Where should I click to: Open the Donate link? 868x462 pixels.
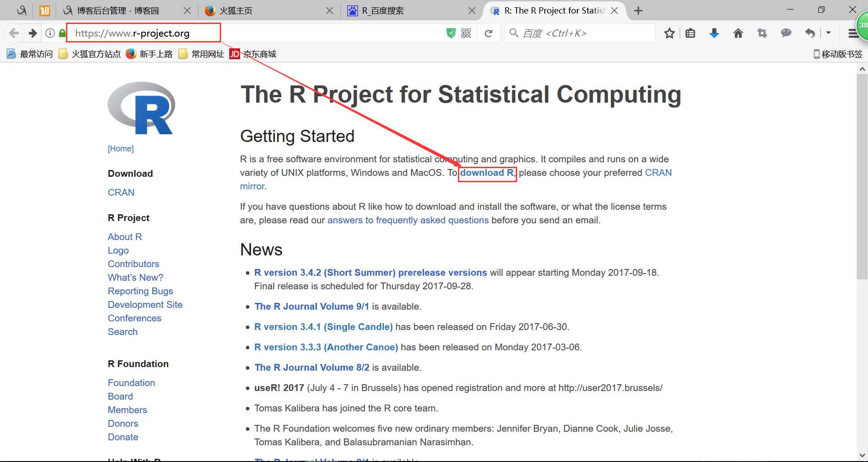click(x=123, y=437)
